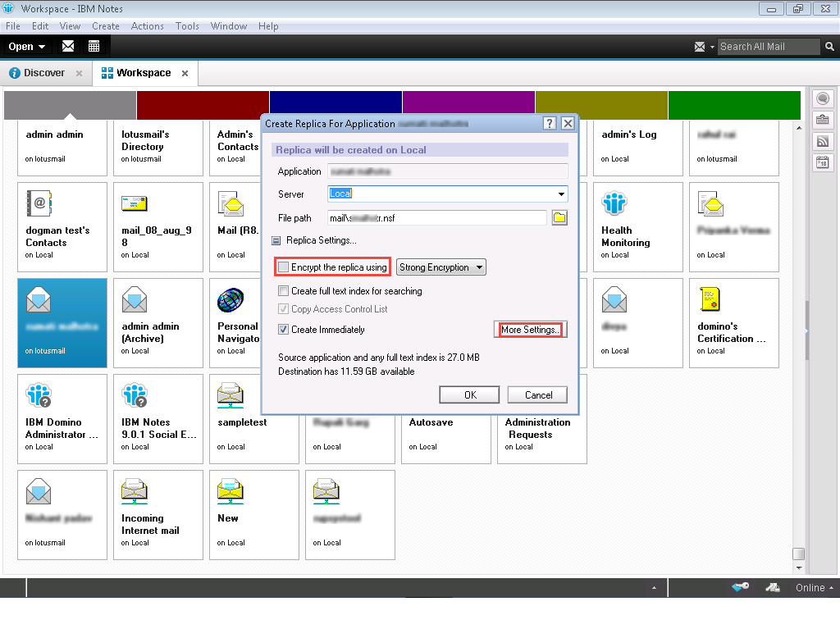Screen dimensions: 840x629
Task: Click the mail envelope icon in toolbar
Action: click(68, 47)
